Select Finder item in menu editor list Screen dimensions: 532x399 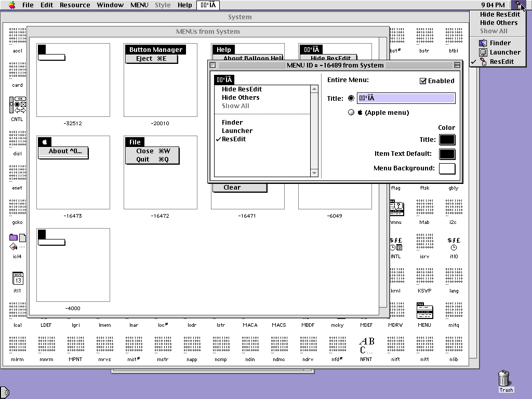pyautogui.click(x=262, y=123)
